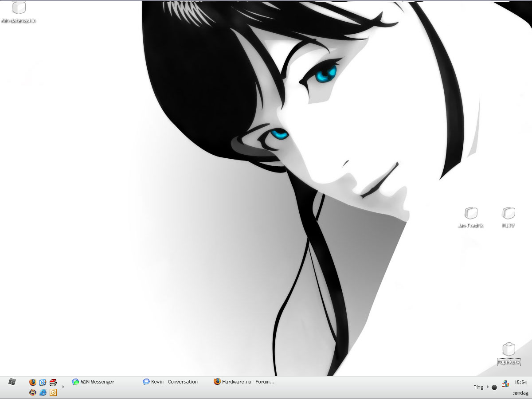
Task: Open the HLTV desktop folder
Action: (x=509, y=217)
